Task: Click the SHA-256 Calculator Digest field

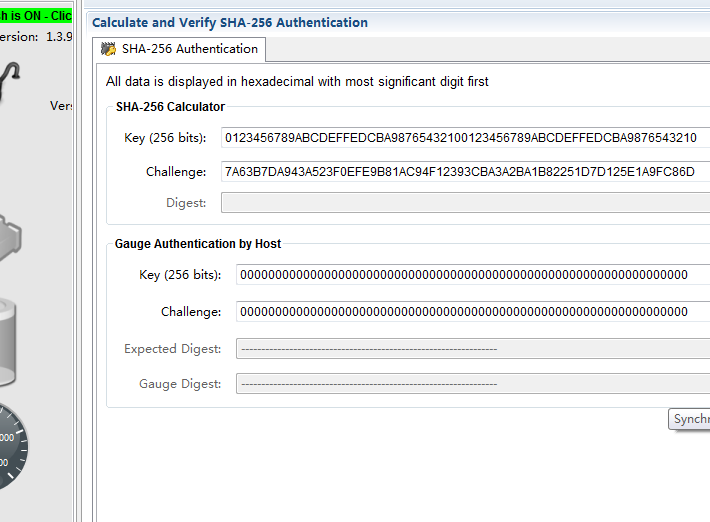Action: click(465, 203)
